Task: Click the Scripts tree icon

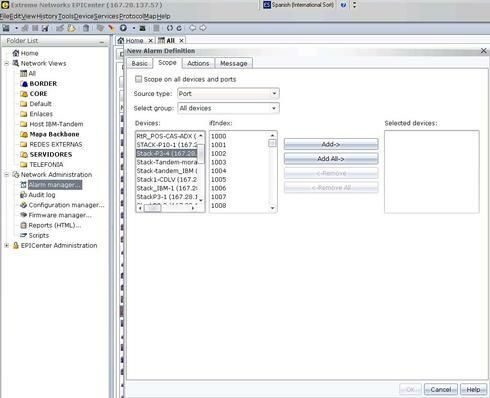Action: 23,235
